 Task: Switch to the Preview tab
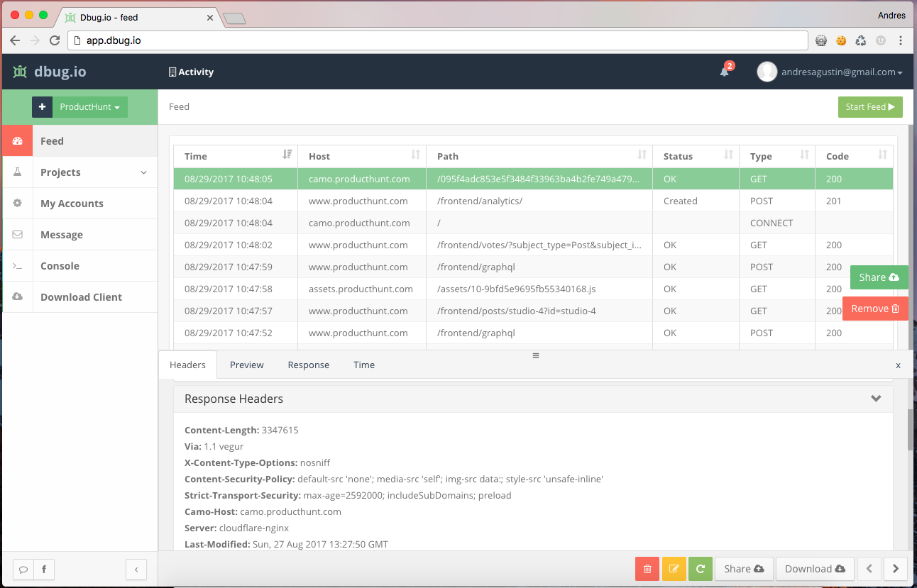(247, 365)
